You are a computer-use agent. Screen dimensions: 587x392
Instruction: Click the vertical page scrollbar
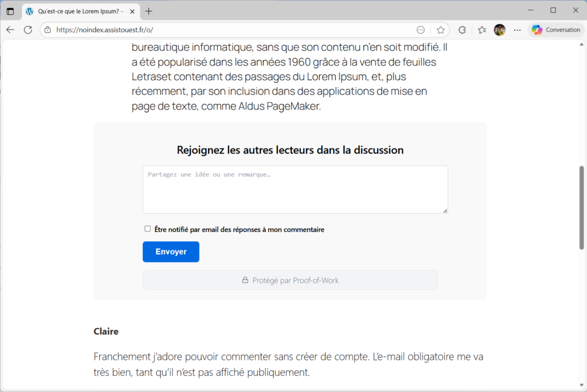582,209
